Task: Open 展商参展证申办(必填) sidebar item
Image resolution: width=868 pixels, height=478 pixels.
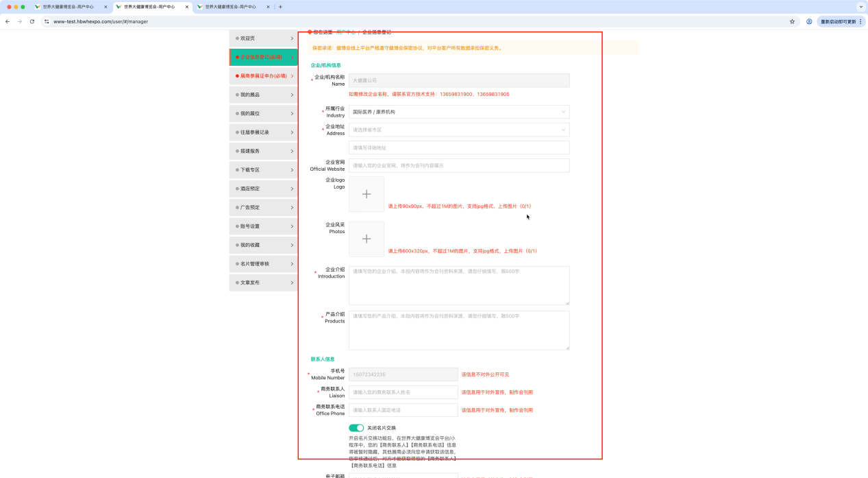Action: coord(264,76)
